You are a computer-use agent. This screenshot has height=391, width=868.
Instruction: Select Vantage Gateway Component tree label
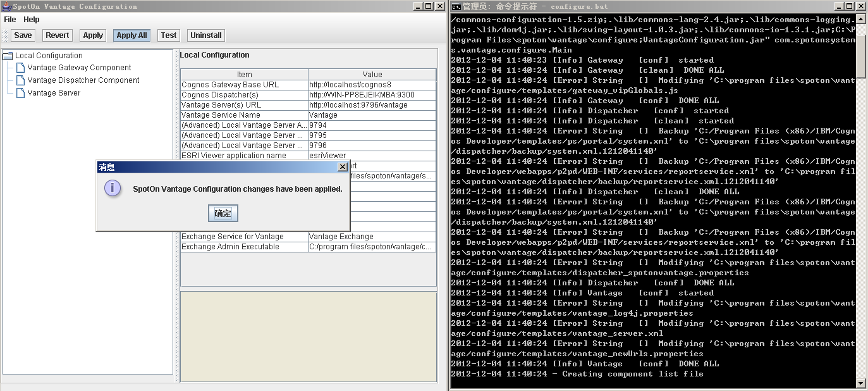pos(79,68)
